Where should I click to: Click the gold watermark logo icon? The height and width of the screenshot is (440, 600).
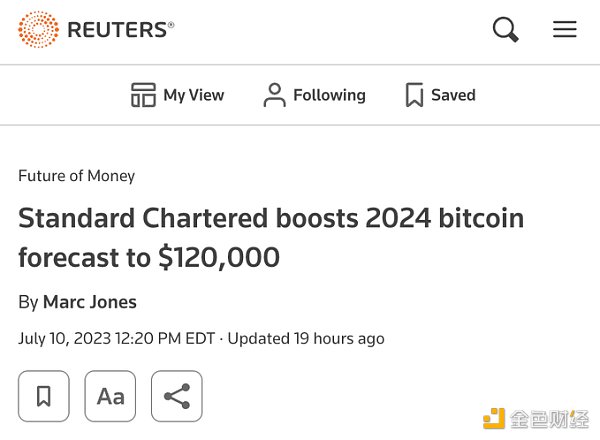click(x=494, y=419)
